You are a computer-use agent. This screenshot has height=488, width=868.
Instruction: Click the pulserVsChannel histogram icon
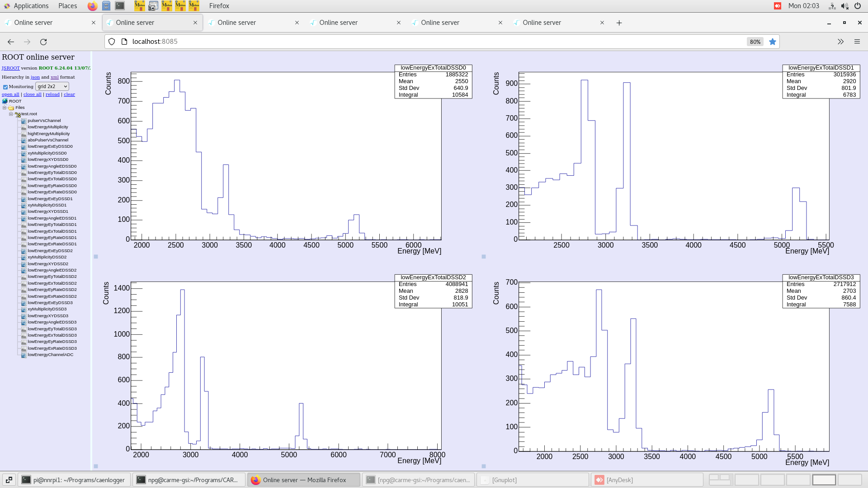(x=24, y=121)
